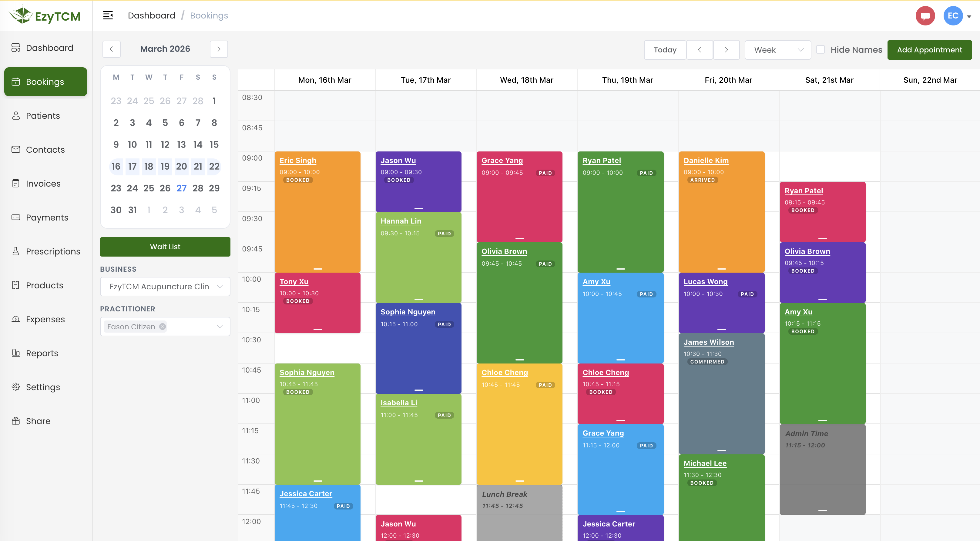980x541 pixels.
Task: Open the Expenses sidebar item
Action: [x=46, y=319]
